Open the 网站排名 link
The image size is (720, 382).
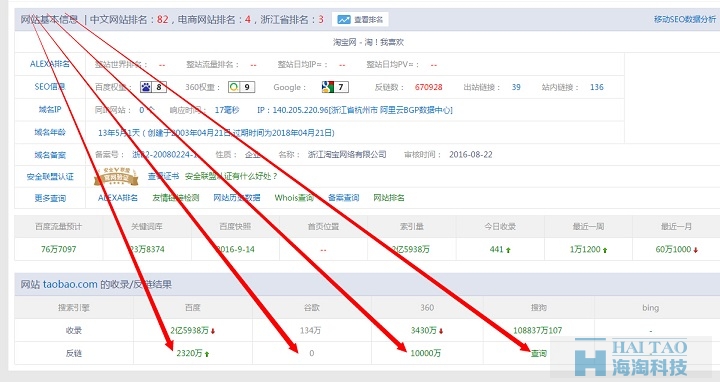(389, 198)
